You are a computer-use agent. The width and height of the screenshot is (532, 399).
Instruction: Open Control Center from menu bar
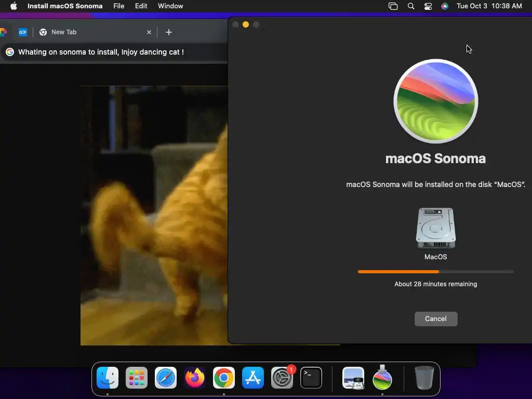428,6
